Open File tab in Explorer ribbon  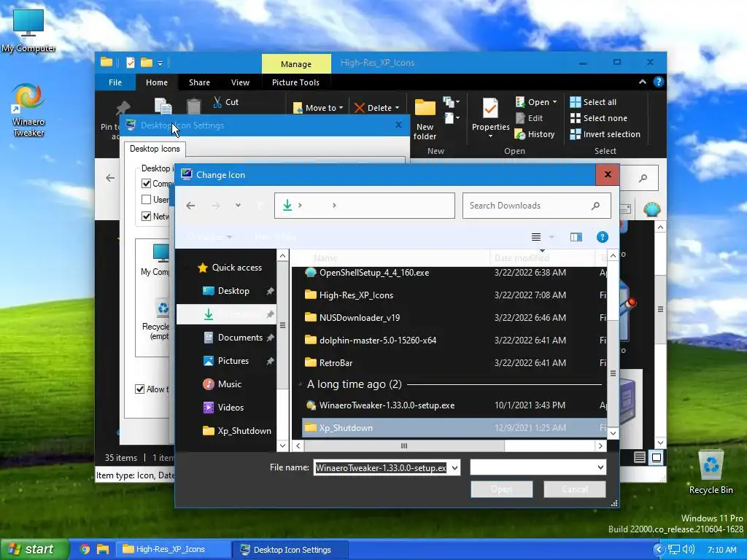pyautogui.click(x=115, y=82)
